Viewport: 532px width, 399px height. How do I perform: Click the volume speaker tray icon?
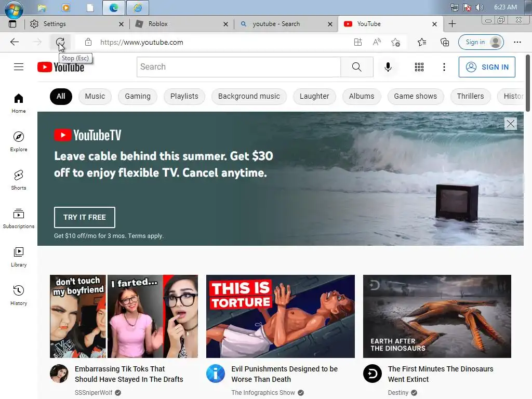(x=479, y=7)
